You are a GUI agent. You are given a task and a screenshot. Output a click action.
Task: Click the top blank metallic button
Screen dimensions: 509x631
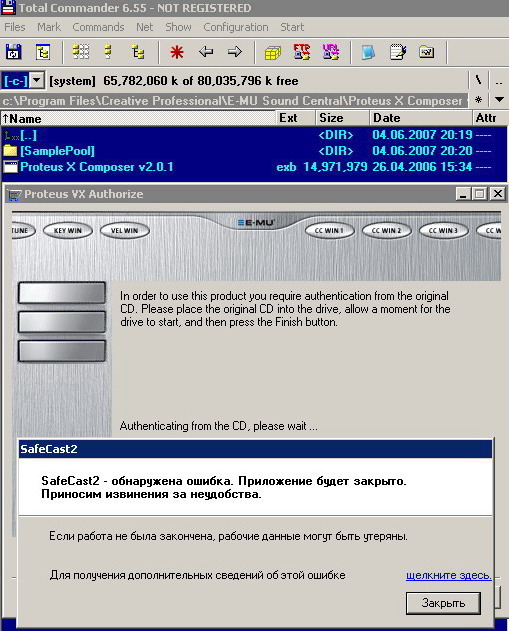(62, 293)
